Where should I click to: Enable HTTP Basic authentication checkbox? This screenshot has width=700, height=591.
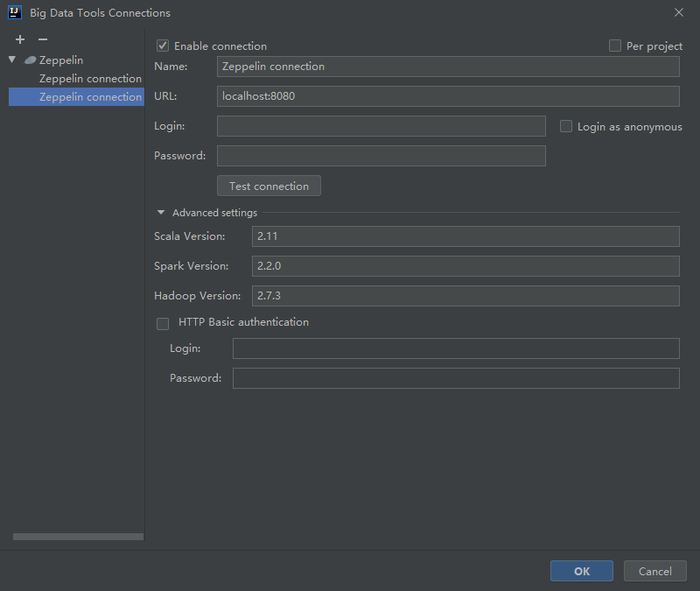click(163, 323)
